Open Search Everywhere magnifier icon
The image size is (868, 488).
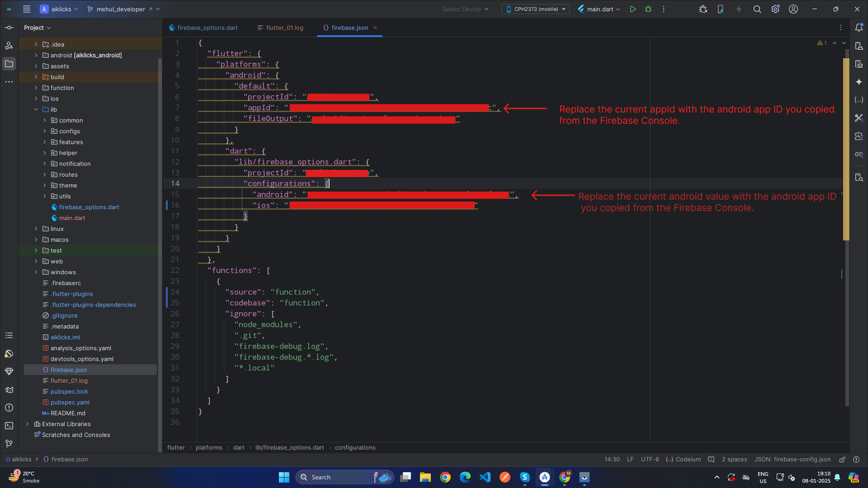[757, 9]
